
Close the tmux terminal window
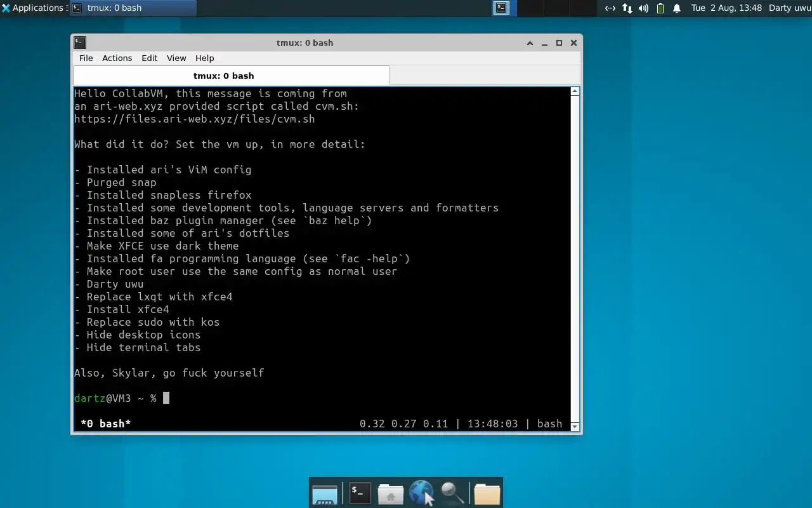click(573, 43)
